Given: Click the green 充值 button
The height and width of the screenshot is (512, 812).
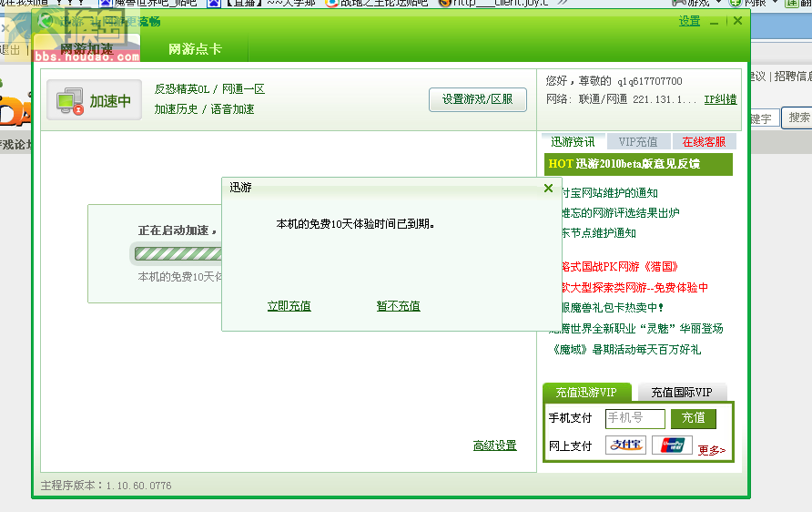Looking at the screenshot, I should [x=694, y=418].
